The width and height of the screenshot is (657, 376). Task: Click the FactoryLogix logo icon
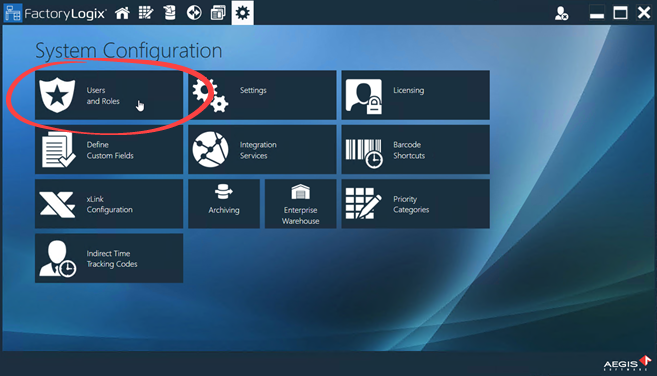coord(13,13)
